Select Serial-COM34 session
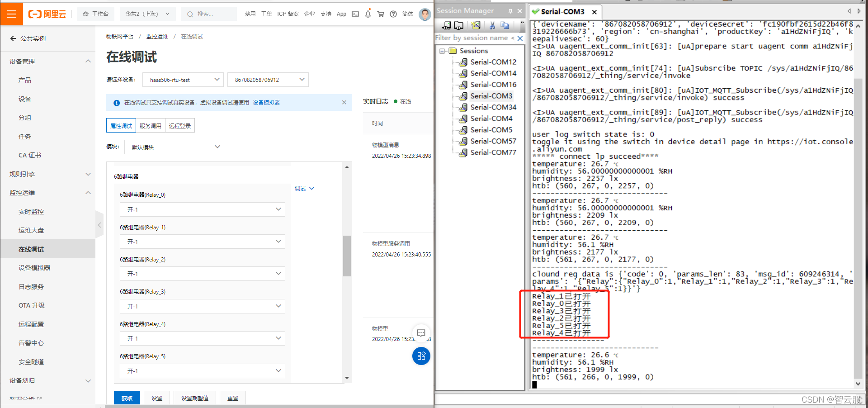This screenshot has height=408, width=868. pyautogui.click(x=493, y=107)
